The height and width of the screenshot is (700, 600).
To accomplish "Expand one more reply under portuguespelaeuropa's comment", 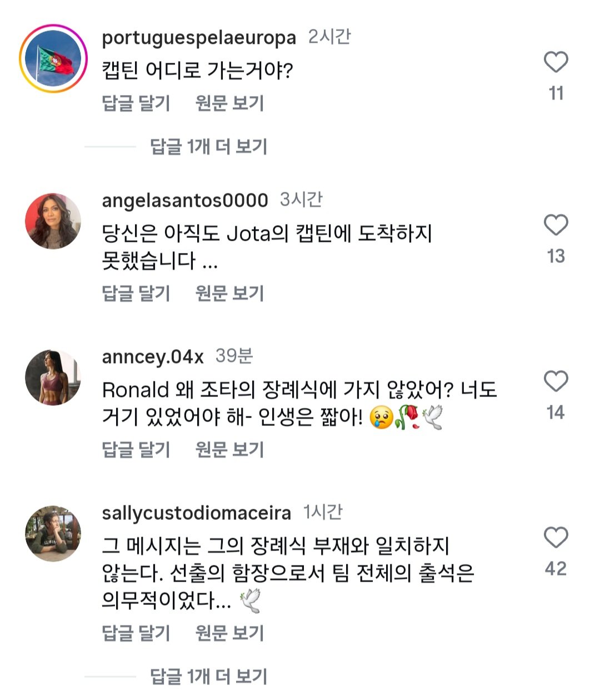I will (208, 147).
